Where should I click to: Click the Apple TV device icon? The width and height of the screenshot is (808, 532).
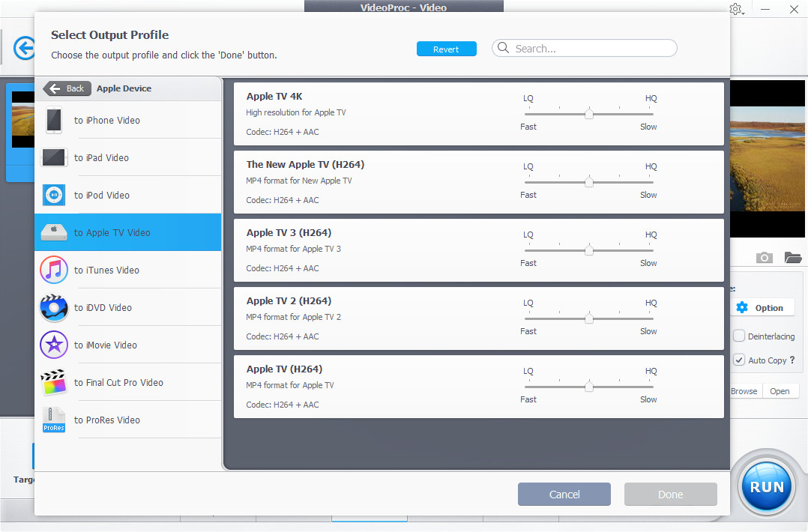[x=54, y=232]
